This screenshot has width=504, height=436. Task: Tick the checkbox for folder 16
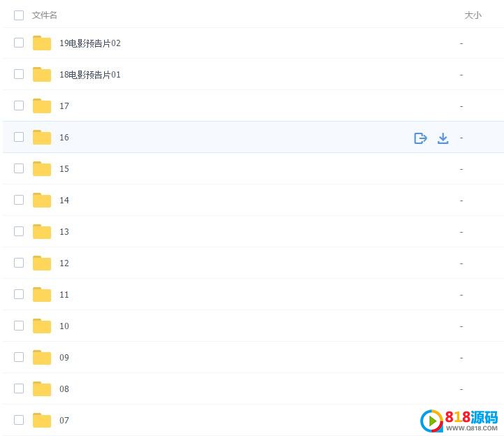(x=19, y=137)
